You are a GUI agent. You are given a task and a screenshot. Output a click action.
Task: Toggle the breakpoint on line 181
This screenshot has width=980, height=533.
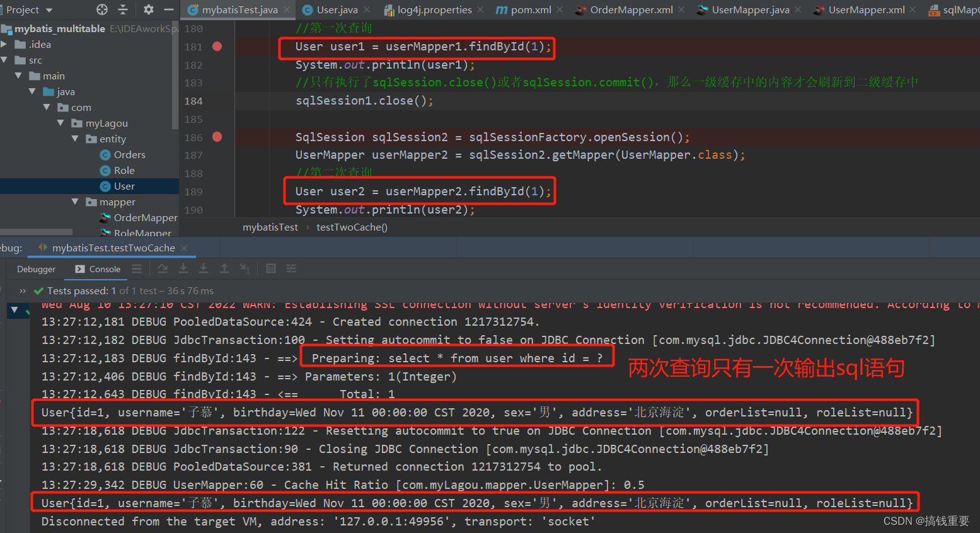217,46
